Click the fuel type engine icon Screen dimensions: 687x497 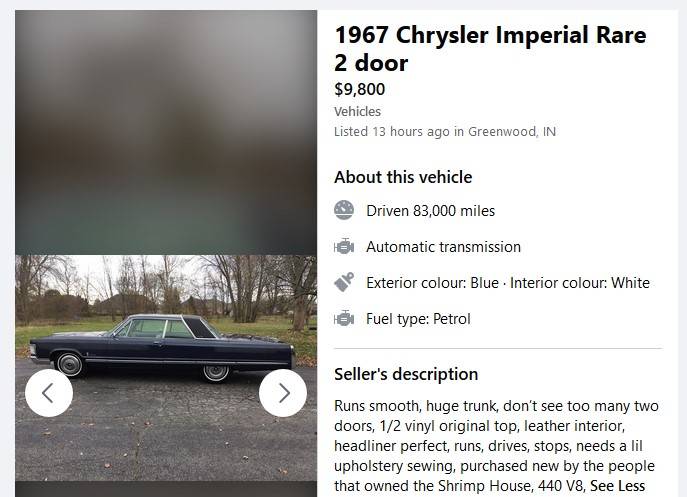click(344, 318)
